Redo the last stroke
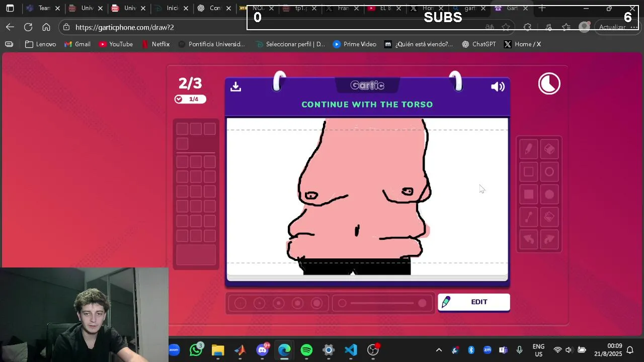 click(549, 240)
